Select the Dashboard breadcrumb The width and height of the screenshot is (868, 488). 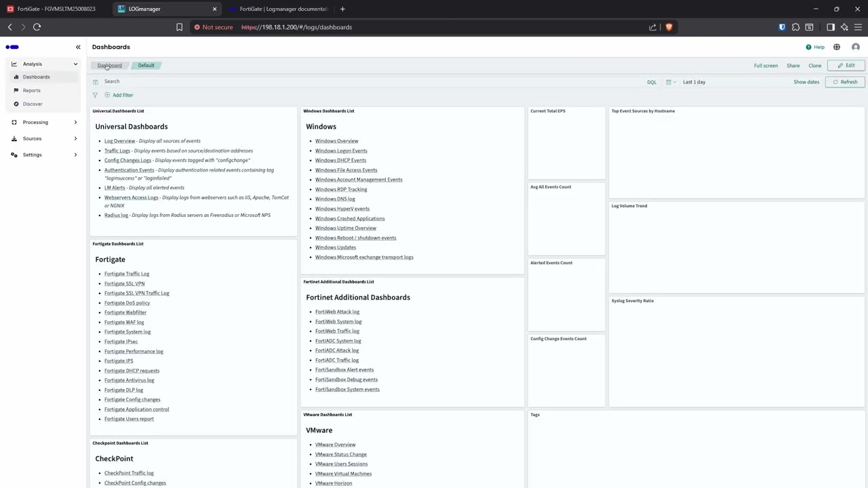(110, 66)
